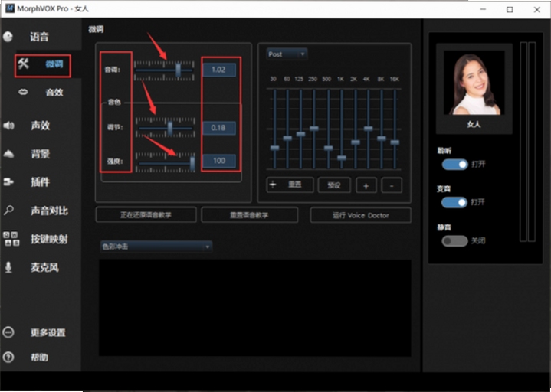
Task: Click the 预设 preset button
Action: [x=334, y=185]
